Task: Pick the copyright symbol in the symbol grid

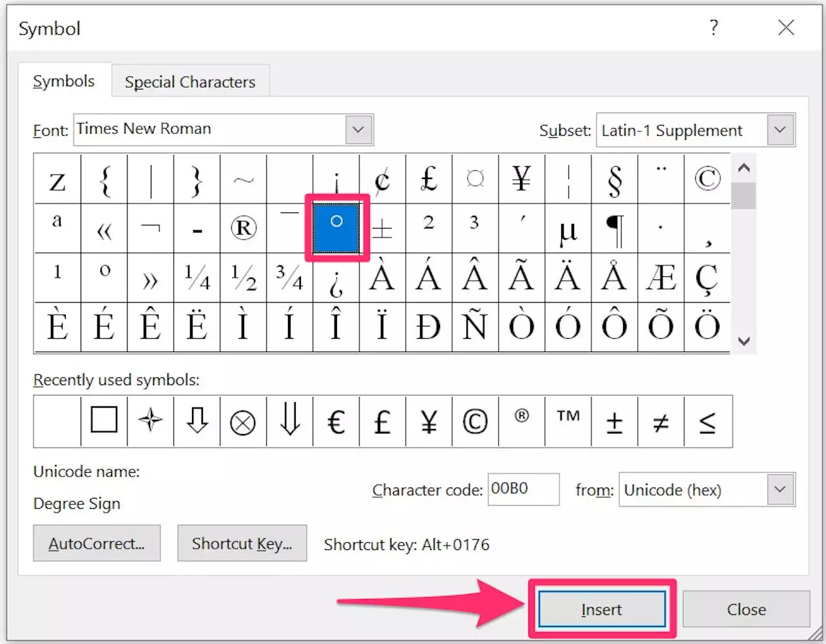Action: pyautogui.click(x=707, y=178)
